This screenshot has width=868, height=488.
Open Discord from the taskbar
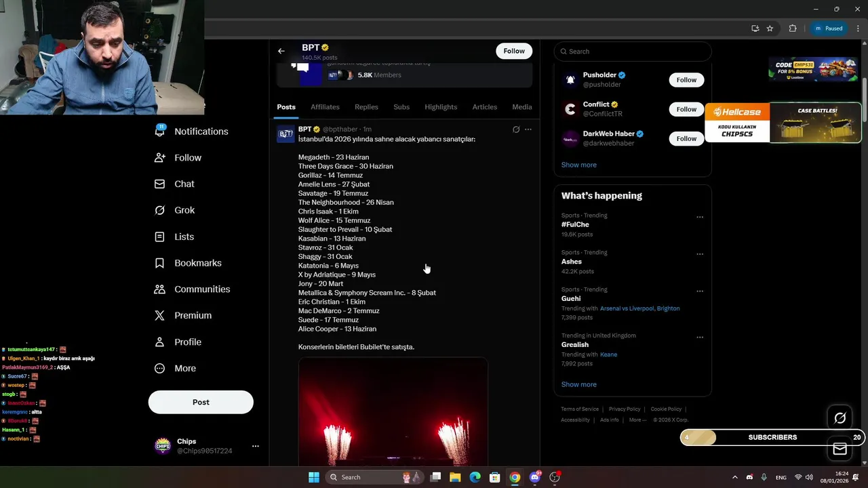tap(535, 477)
